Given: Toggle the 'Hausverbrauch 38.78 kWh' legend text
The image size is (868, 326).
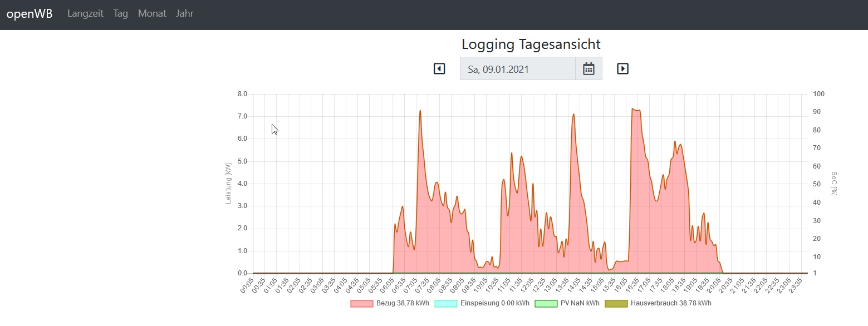Looking at the screenshot, I should 671,304.
